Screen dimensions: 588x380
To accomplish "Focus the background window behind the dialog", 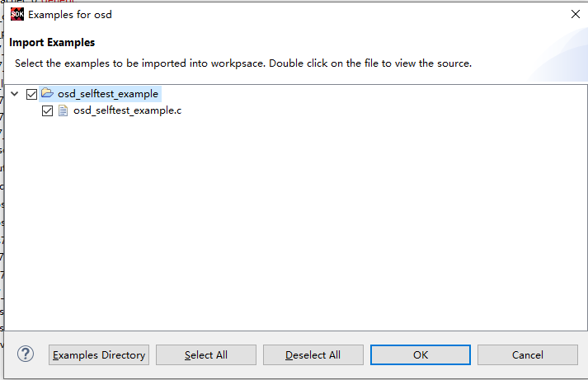I will 2,206.
